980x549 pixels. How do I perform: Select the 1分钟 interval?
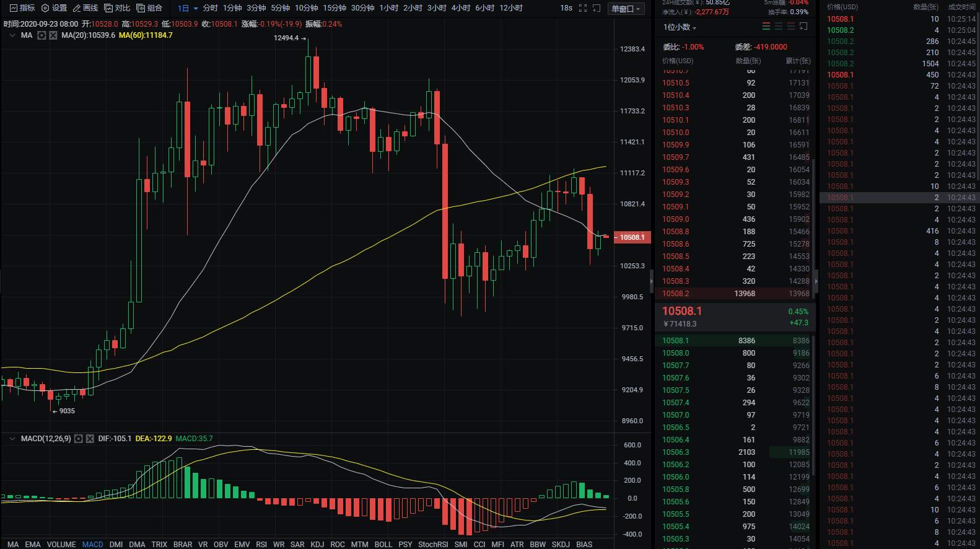(x=233, y=8)
